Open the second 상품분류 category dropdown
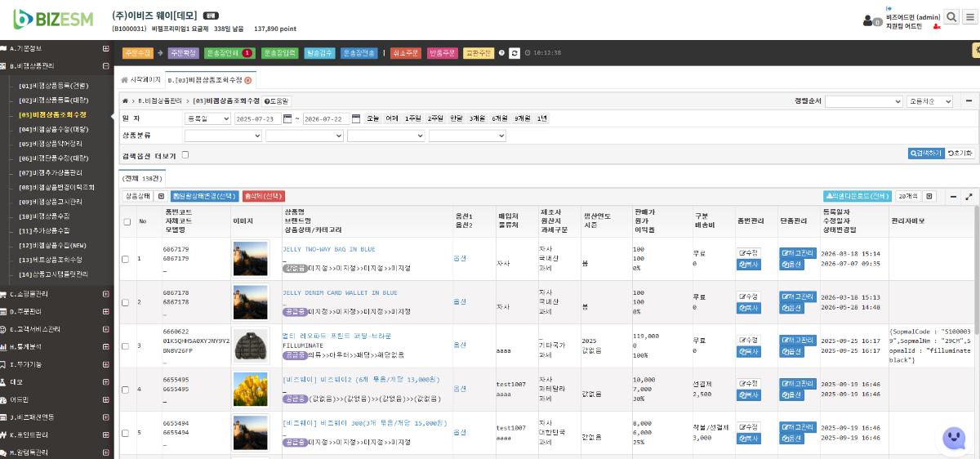The width and height of the screenshot is (980, 459). coord(305,136)
